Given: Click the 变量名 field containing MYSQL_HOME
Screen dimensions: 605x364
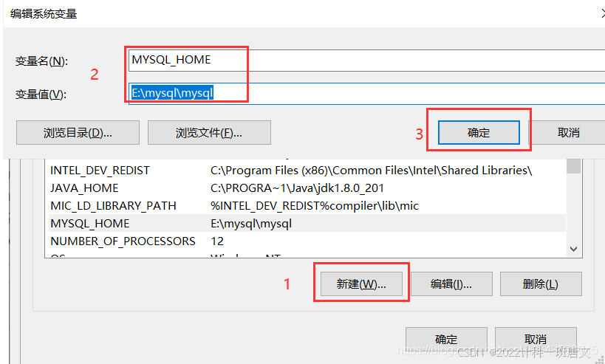Looking at the screenshot, I should pyautogui.click(x=366, y=60).
